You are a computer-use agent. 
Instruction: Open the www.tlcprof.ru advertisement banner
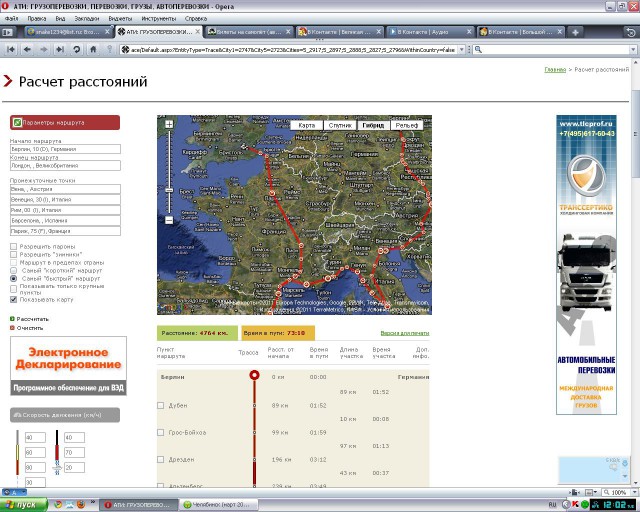[586, 265]
